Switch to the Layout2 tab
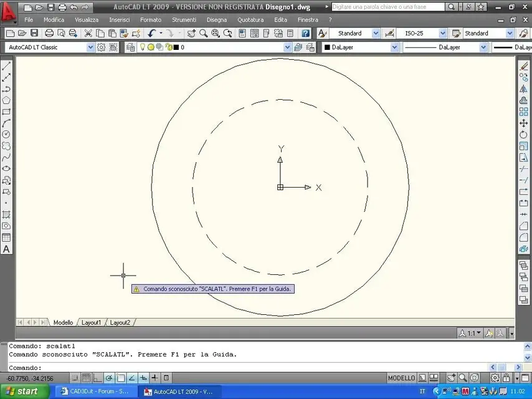Screen dimensions: 532x399 tap(120, 322)
